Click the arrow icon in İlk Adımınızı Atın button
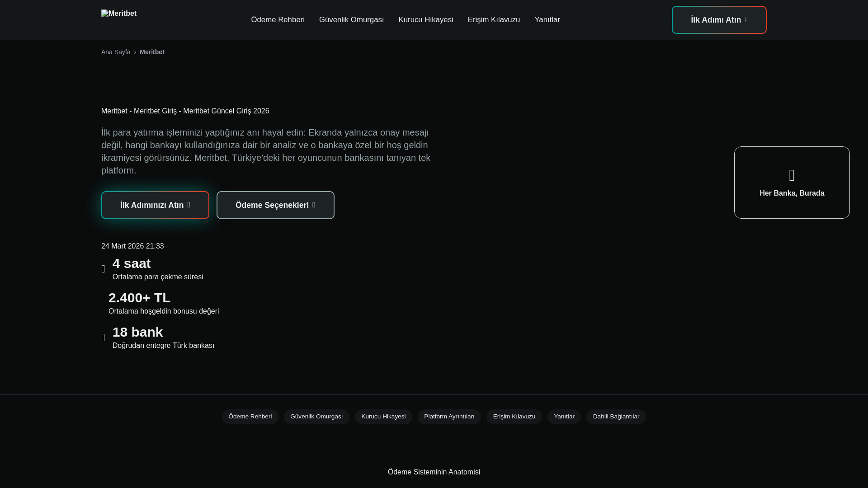The height and width of the screenshot is (488, 868). 189,205
